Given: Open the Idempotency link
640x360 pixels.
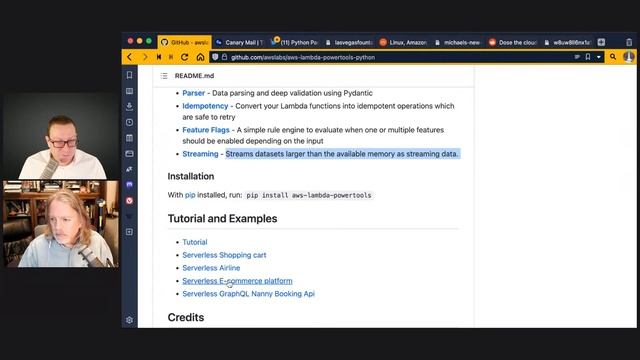Looking at the screenshot, I should coord(205,106).
